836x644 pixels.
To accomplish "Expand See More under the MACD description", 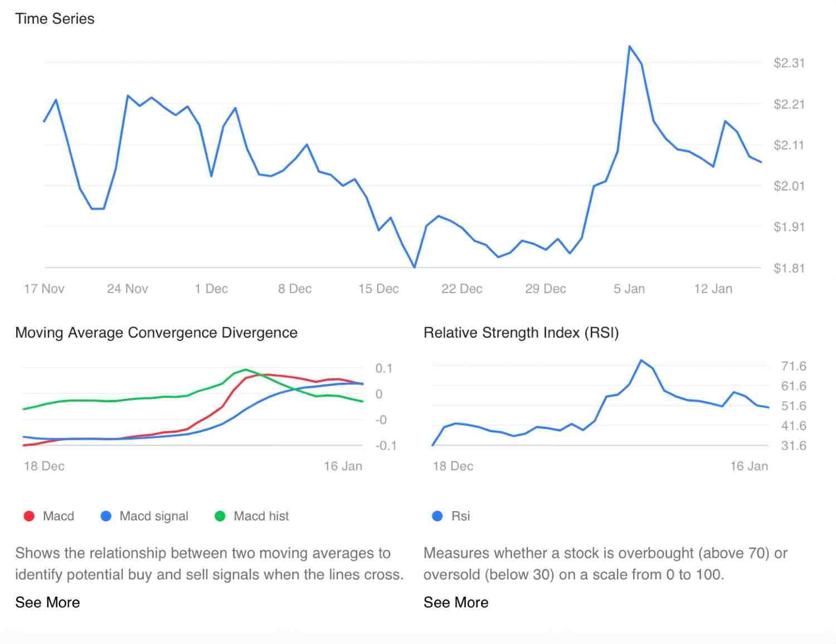I will click(47, 602).
